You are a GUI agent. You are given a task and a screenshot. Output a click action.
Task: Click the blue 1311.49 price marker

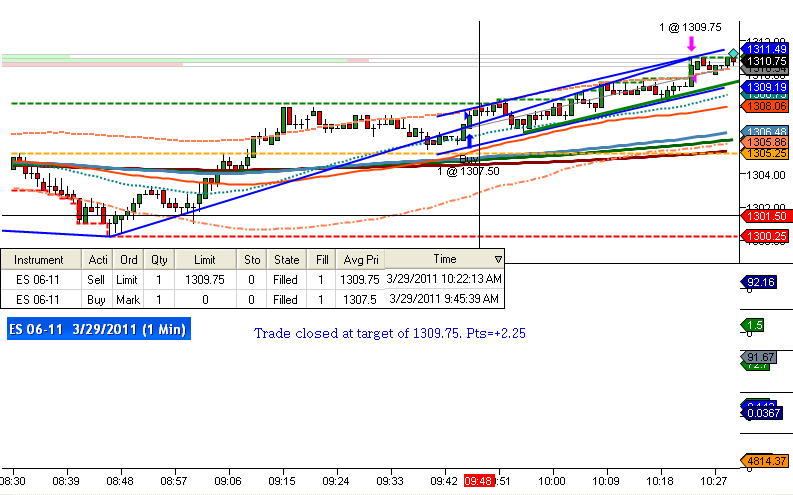click(x=765, y=49)
